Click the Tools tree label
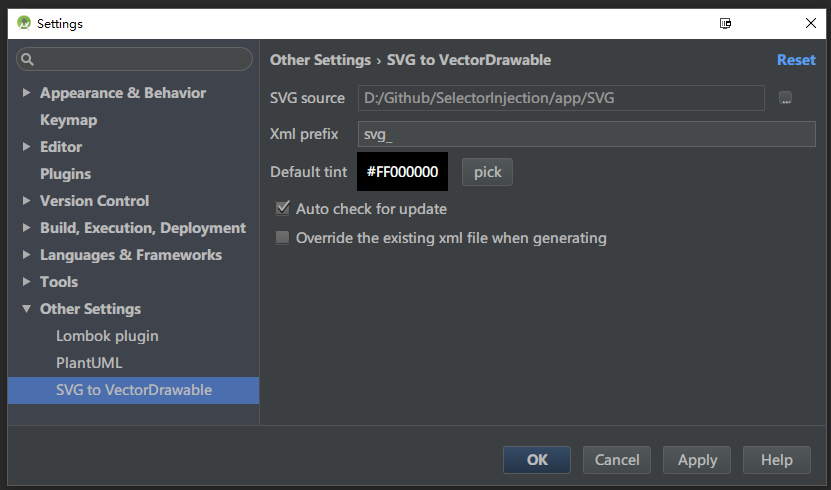 pos(59,282)
